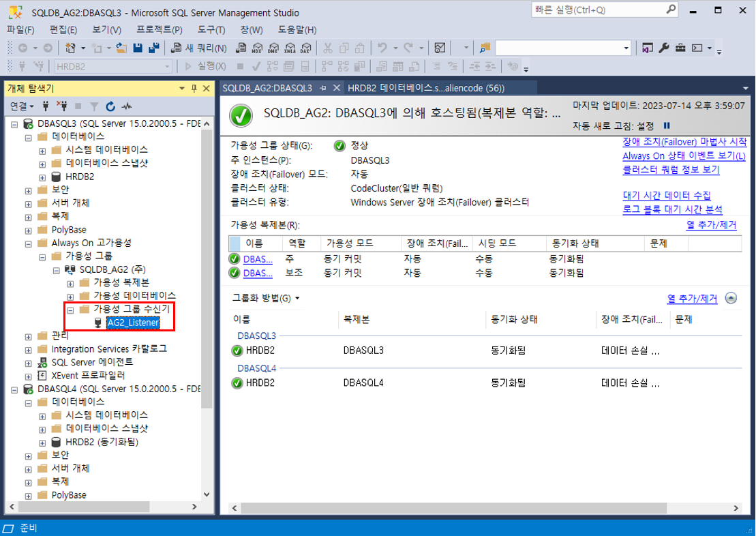This screenshot has width=756, height=536.
Task: Click Disconnect icon in Object Explorer
Action: click(62, 106)
